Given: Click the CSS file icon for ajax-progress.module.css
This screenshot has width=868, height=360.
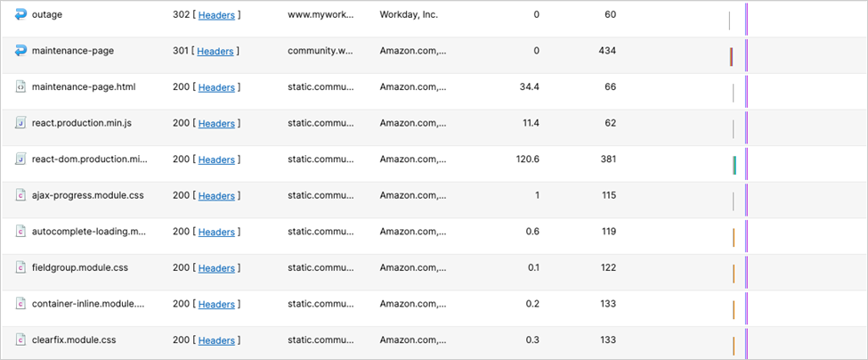Looking at the screenshot, I should click(21, 195).
